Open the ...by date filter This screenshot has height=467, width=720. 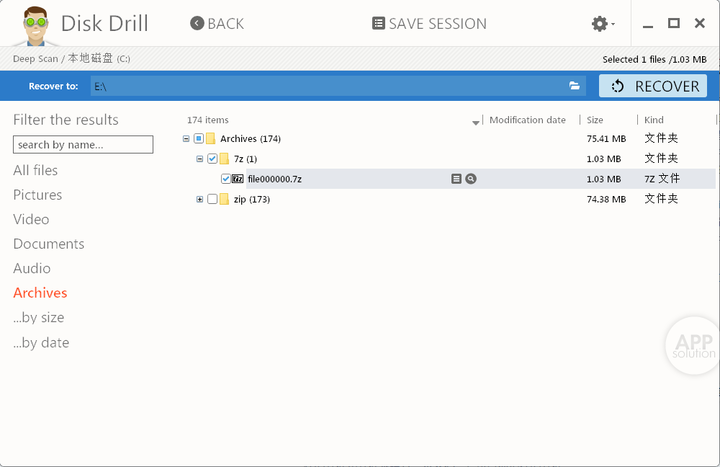(x=41, y=343)
